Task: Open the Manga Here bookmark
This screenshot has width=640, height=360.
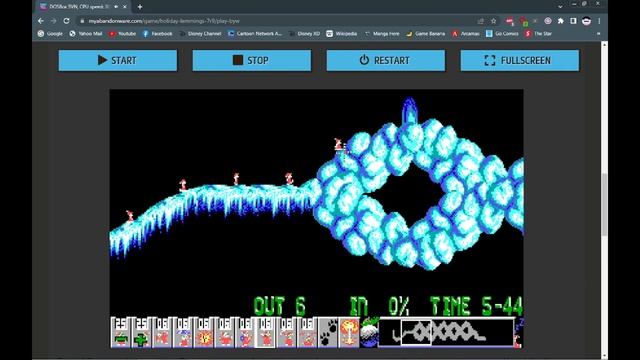Action: (x=382, y=33)
